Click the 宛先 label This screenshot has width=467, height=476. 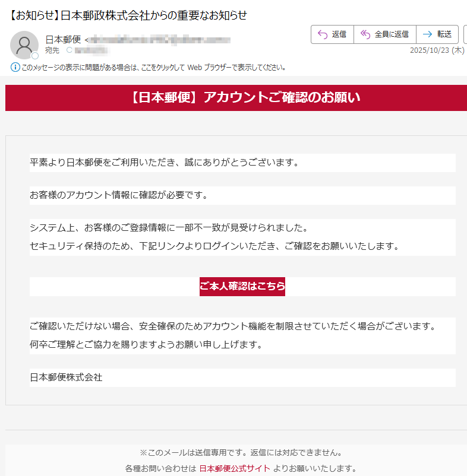pos(52,50)
